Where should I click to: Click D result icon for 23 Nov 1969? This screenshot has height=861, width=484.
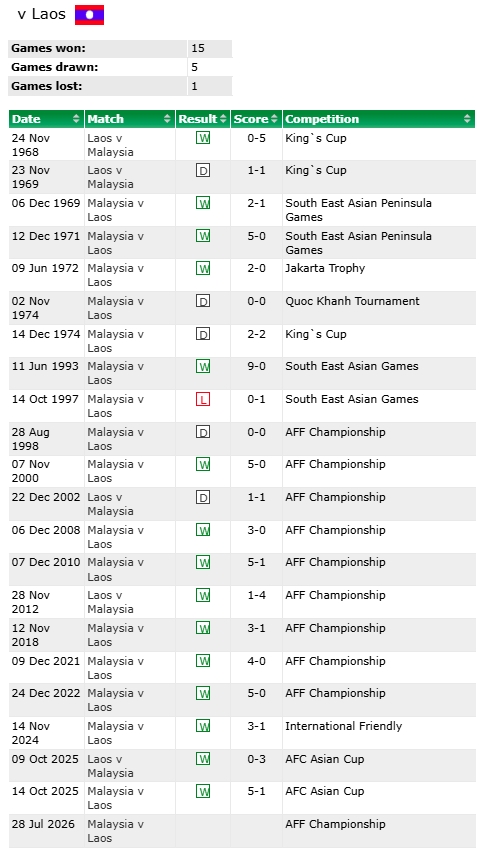tap(203, 170)
